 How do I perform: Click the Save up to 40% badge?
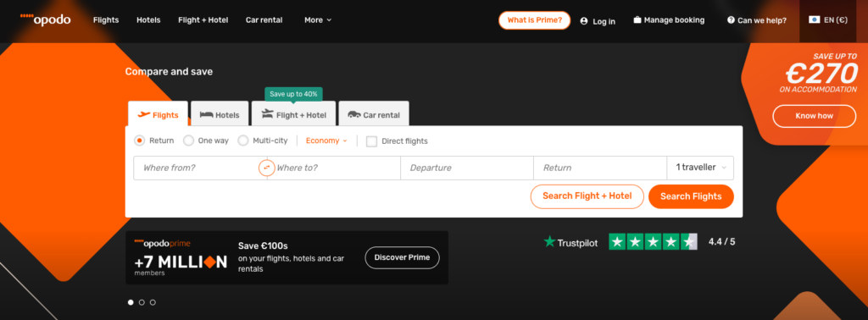point(293,94)
